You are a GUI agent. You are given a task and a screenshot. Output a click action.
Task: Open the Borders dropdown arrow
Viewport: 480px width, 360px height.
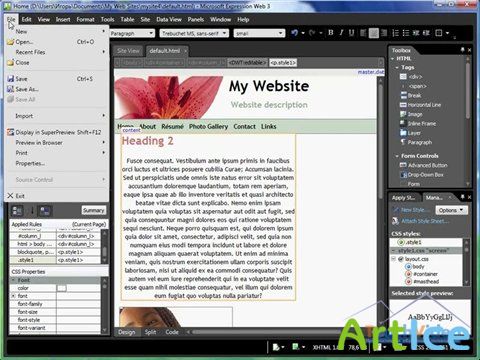pos(447,33)
